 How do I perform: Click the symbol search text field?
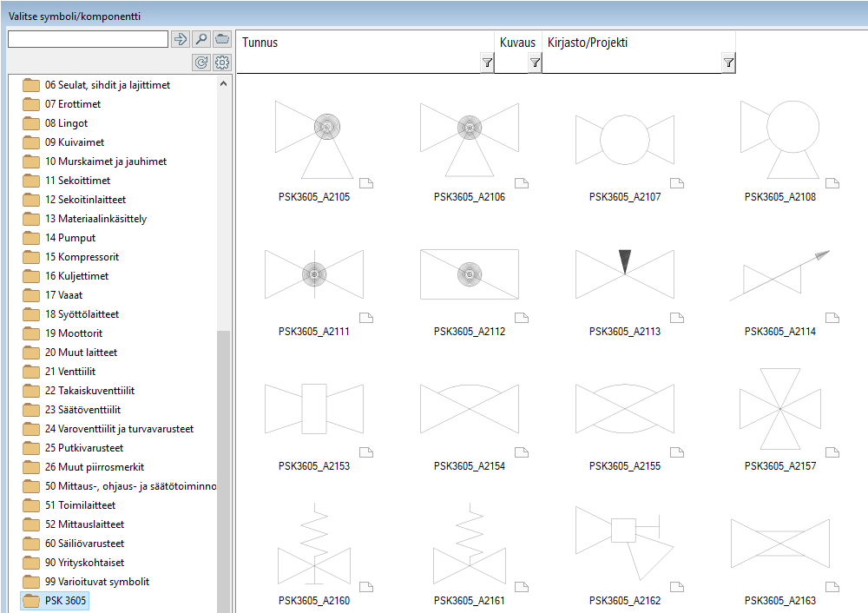point(88,39)
